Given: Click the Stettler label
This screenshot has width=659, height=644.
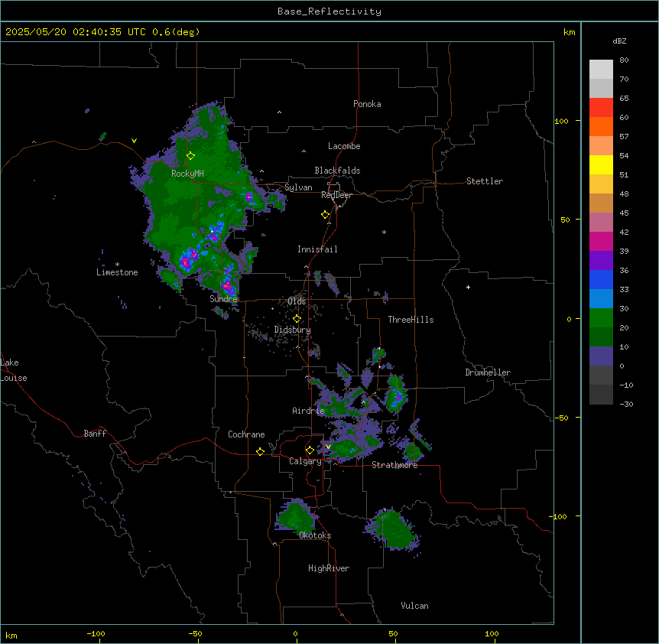Looking at the screenshot, I should click(x=485, y=181).
